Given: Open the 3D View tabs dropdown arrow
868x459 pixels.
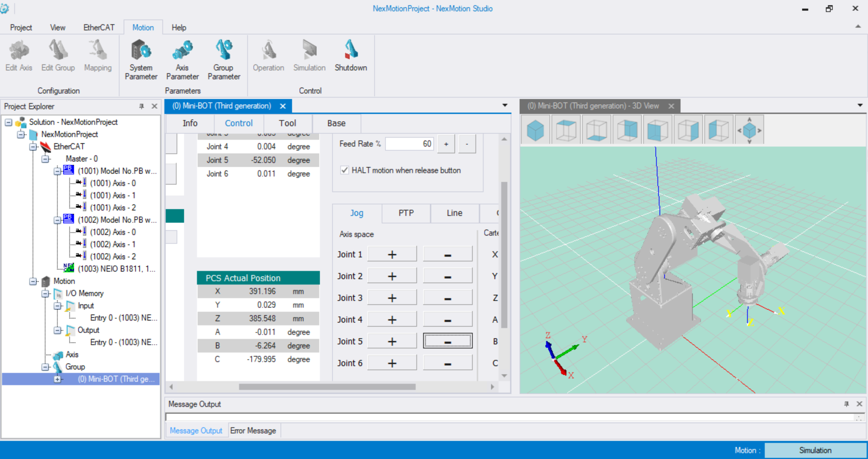Looking at the screenshot, I should click(860, 106).
